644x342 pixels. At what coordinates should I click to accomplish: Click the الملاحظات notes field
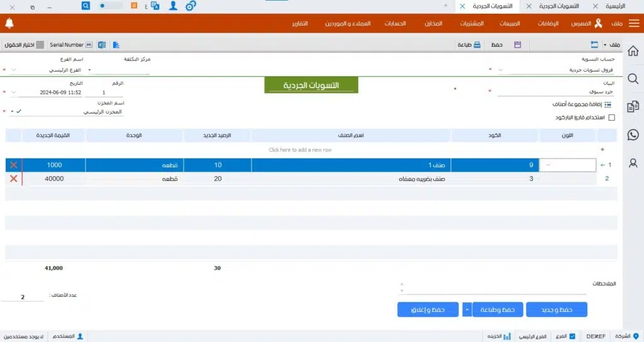[x=494, y=289]
